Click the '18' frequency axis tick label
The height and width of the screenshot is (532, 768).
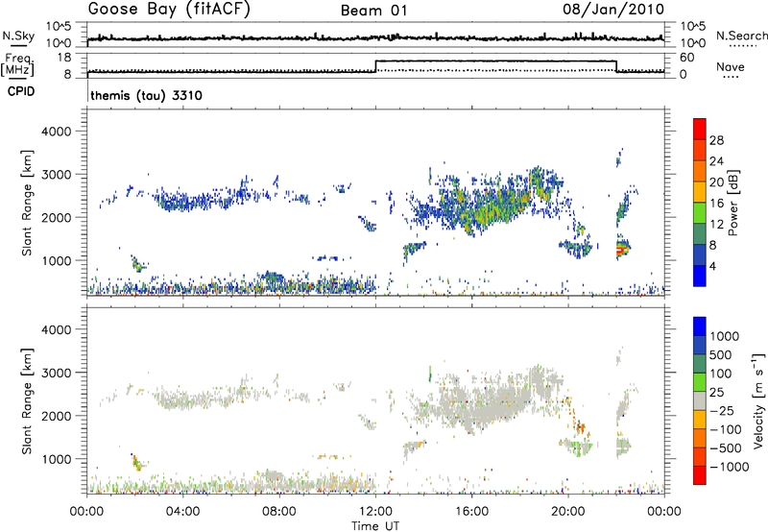click(63, 58)
